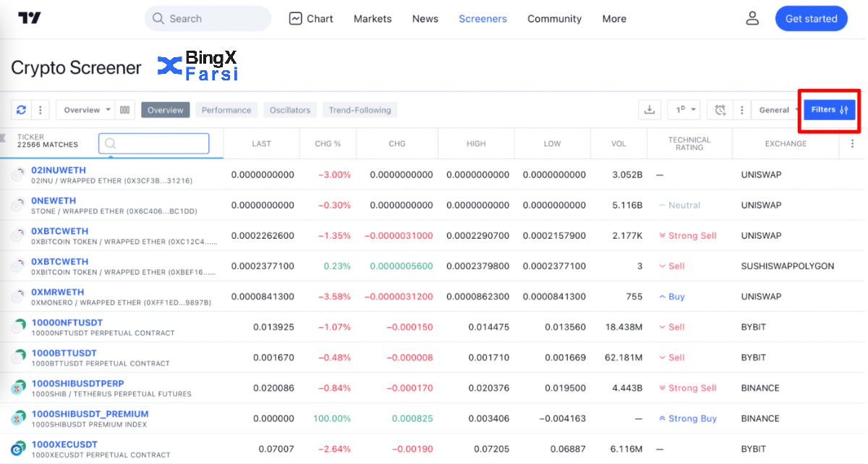Click the Strong Buy rating text
This screenshot has height=464, width=868.
point(692,418)
